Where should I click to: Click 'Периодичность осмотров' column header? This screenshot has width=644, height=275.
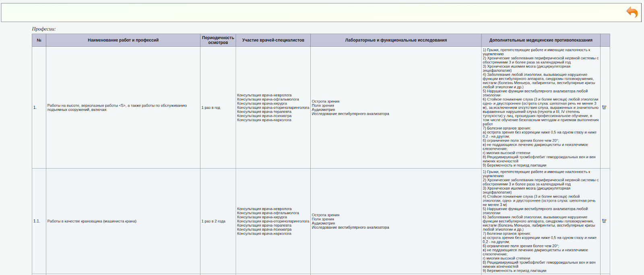click(218, 40)
